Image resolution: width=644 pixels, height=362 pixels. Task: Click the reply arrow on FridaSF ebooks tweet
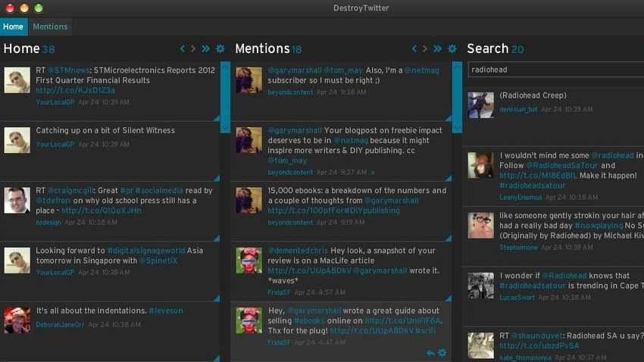pos(430,353)
